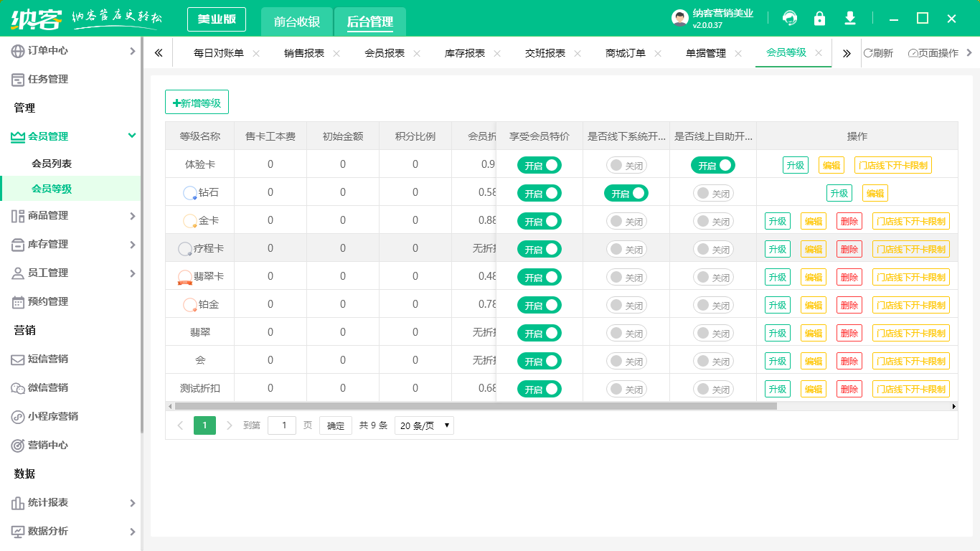Screen dimensions: 980x551
Task: Expand the 商品管理 sidebar section
Action: (46, 215)
